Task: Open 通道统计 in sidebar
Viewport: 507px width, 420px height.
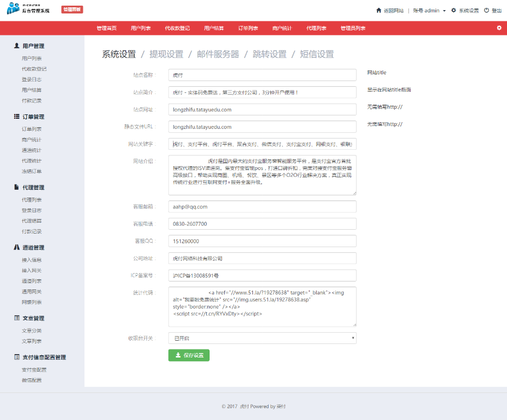Action: (x=32, y=150)
